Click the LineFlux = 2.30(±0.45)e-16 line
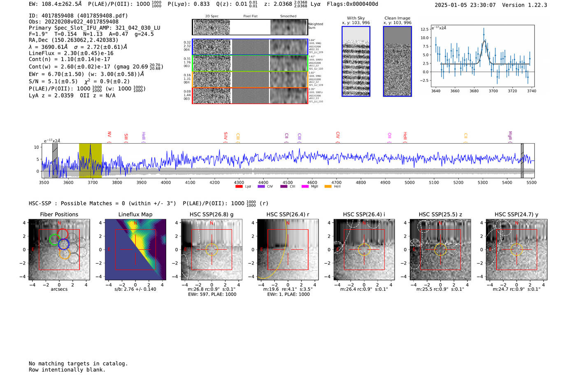 click(x=71, y=53)
